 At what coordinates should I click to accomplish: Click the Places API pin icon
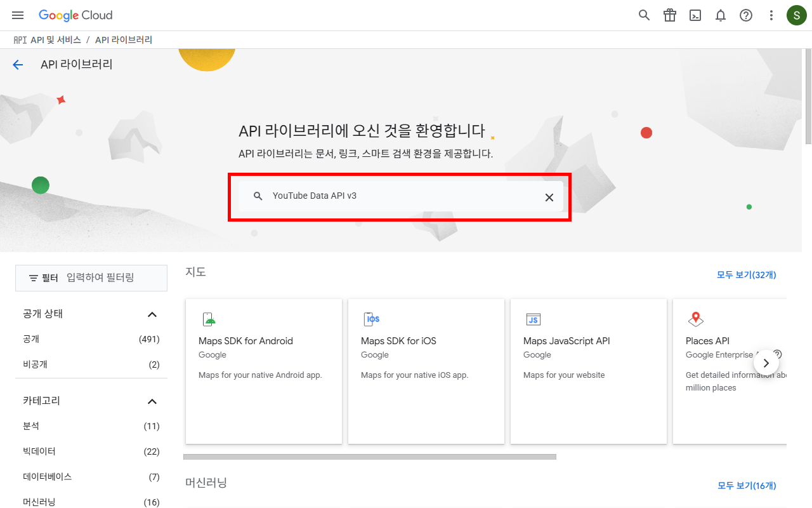click(x=696, y=319)
